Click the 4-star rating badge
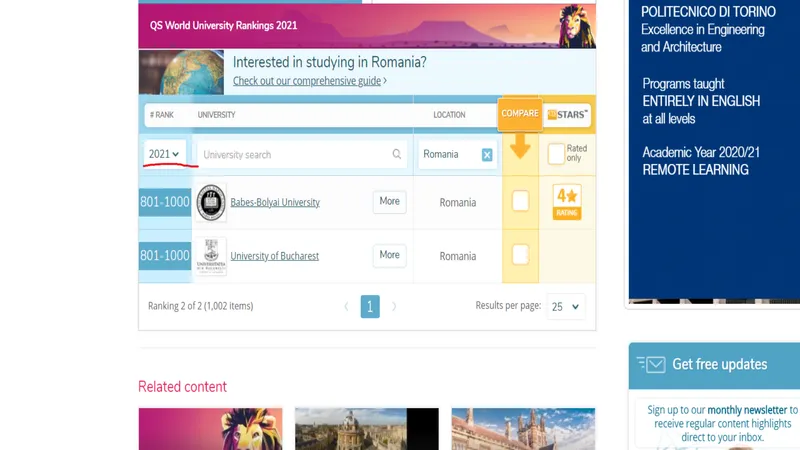 (567, 201)
